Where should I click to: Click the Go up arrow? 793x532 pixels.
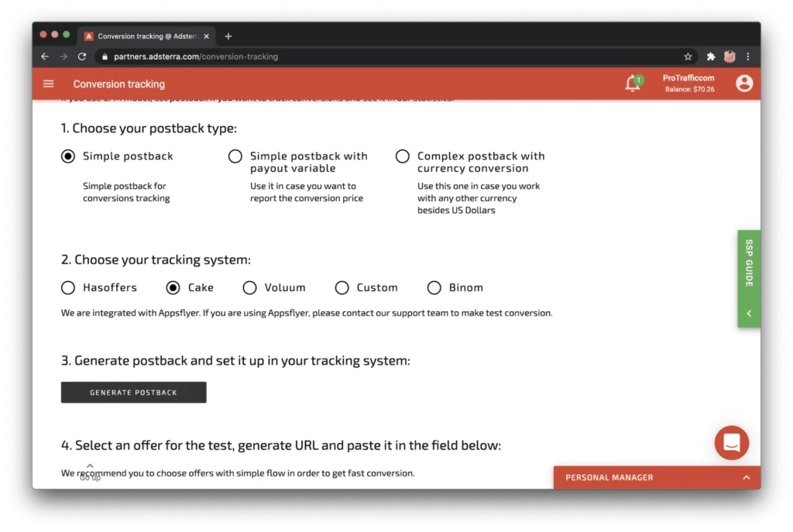point(90,472)
